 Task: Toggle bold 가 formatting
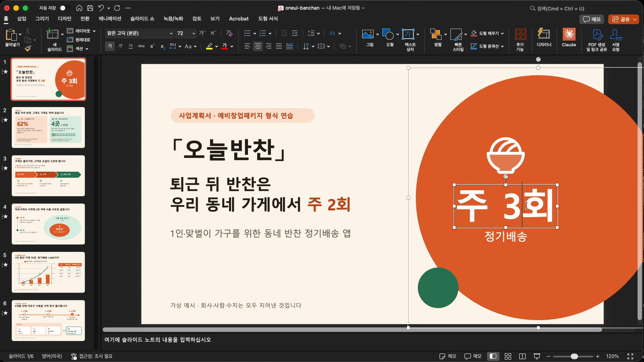coord(110,46)
